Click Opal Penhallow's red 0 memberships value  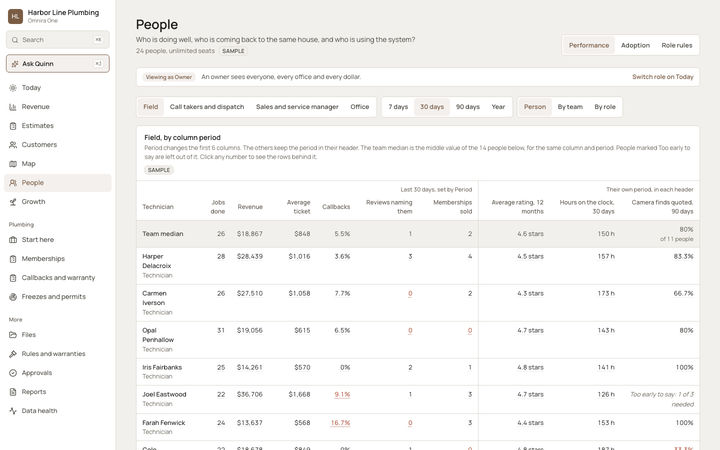coord(470,331)
